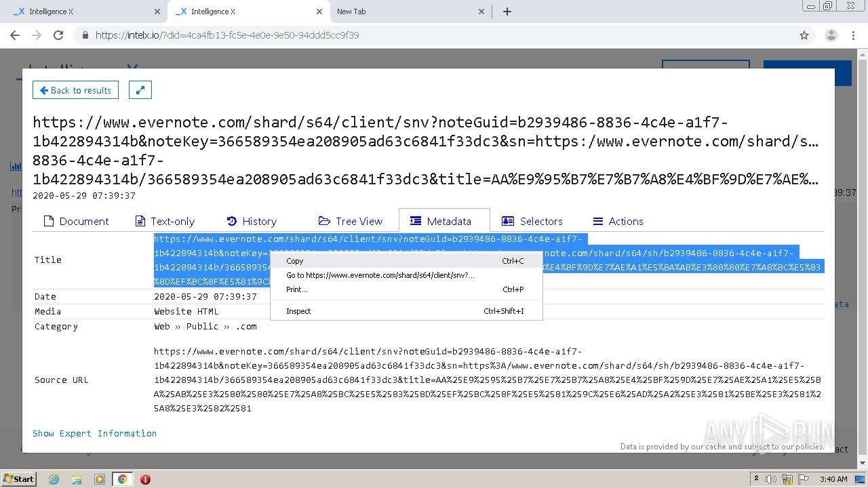This screenshot has width=868, height=488.
Task: Click the Media value Website HTML
Action: click(x=186, y=312)
